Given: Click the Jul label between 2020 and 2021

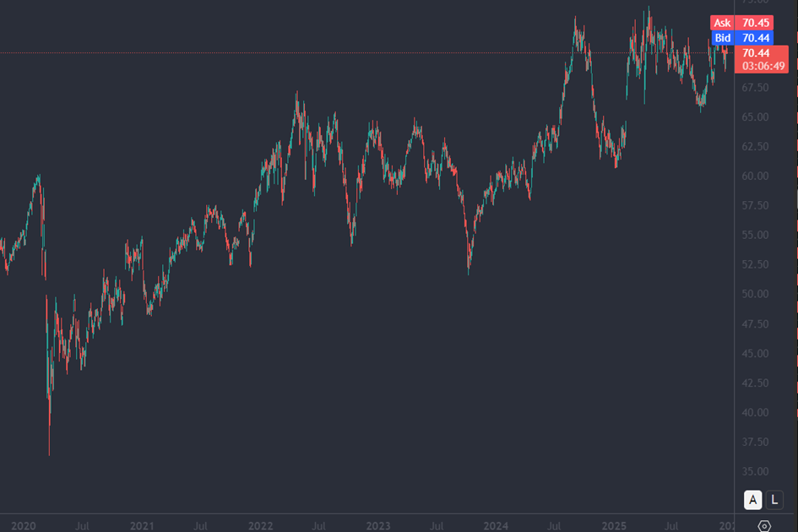Looking at the screenshot, I should 82,526.
